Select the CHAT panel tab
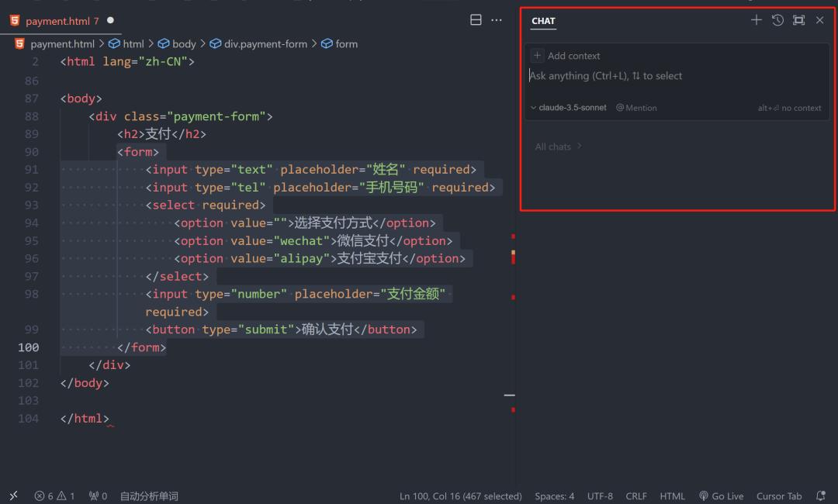 [x=543, y=21]
